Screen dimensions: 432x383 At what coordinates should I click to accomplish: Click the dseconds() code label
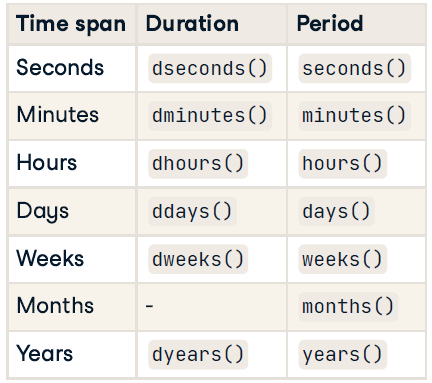coord(210,68)
